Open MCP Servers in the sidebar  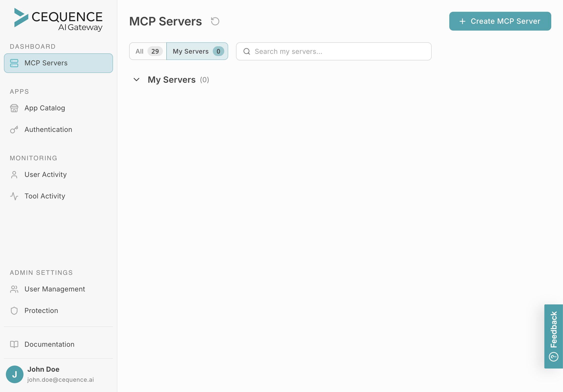[58, 63]
